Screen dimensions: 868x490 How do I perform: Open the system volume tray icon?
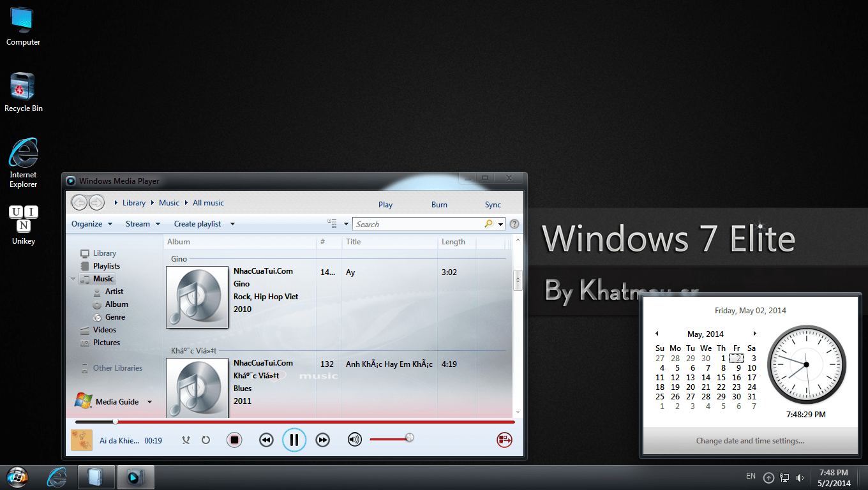point(799,477)
